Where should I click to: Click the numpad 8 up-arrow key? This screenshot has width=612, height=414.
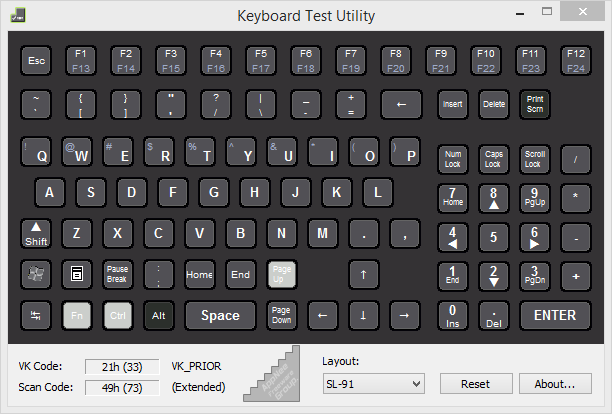tap(494, 198)
